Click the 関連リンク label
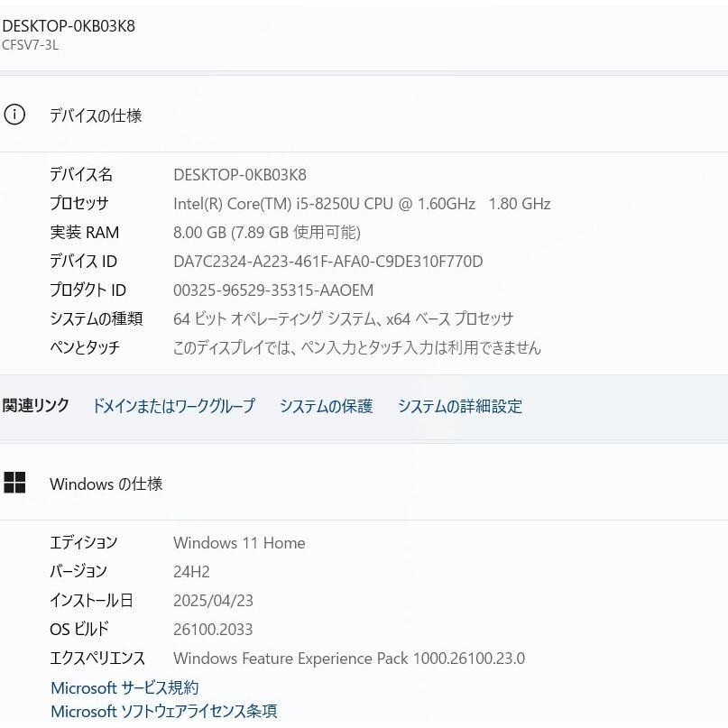The width and height of the screenshot is (728, 728). 35,405
